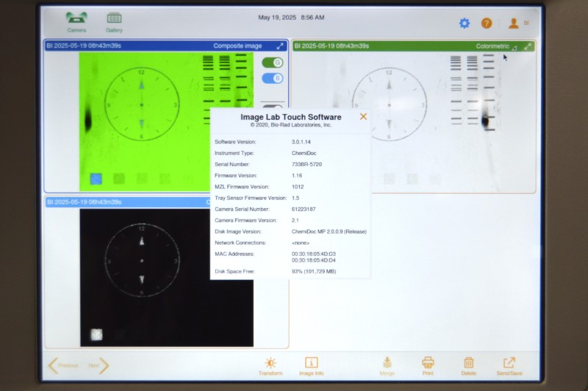
Task: Open the Camera view
Action: [76, 22]
